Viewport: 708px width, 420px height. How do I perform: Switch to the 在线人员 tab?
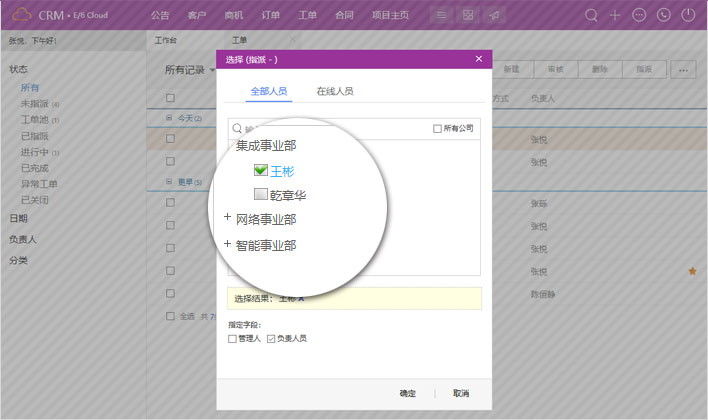(334, 91)
